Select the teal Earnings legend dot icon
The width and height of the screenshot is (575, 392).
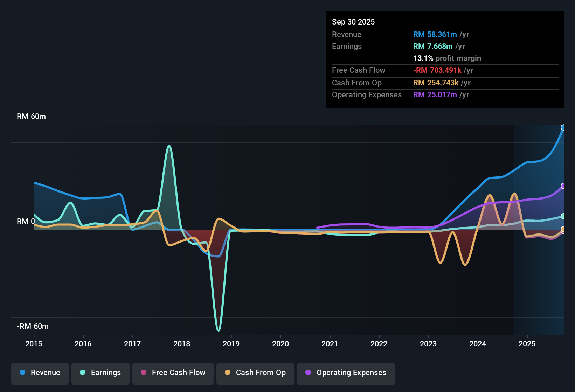[83, 373]
